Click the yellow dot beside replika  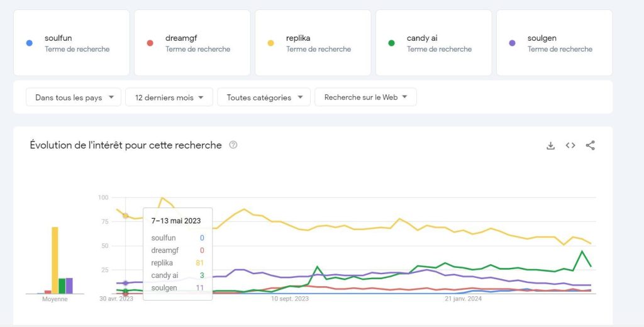point(270,43)
